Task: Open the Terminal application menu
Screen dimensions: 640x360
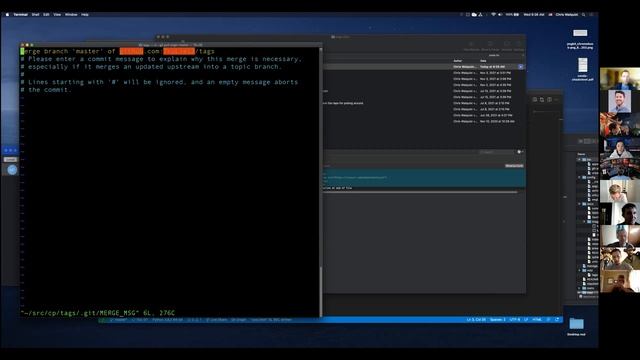Action: pyautogui.click(x=20, y=14)
